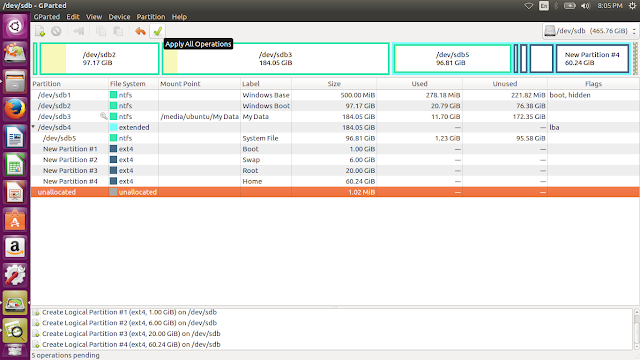The width and height of the screenshot is (640, 360).
Task: Click the Size column header
Action: (x=334, y=84)
